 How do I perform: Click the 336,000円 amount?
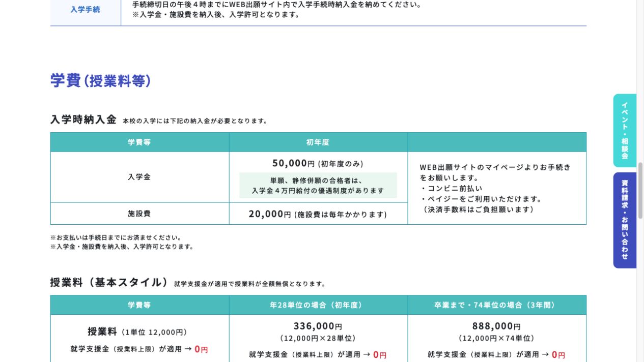(x=318, y=326)
